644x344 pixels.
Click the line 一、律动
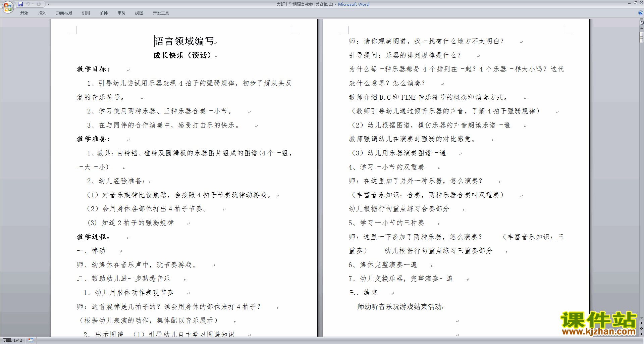click(91, 251)
